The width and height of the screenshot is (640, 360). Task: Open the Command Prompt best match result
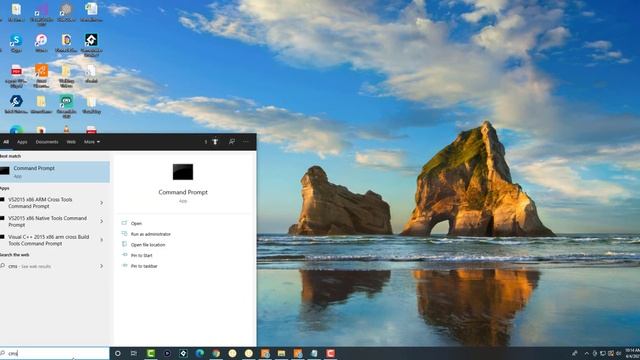55,171
